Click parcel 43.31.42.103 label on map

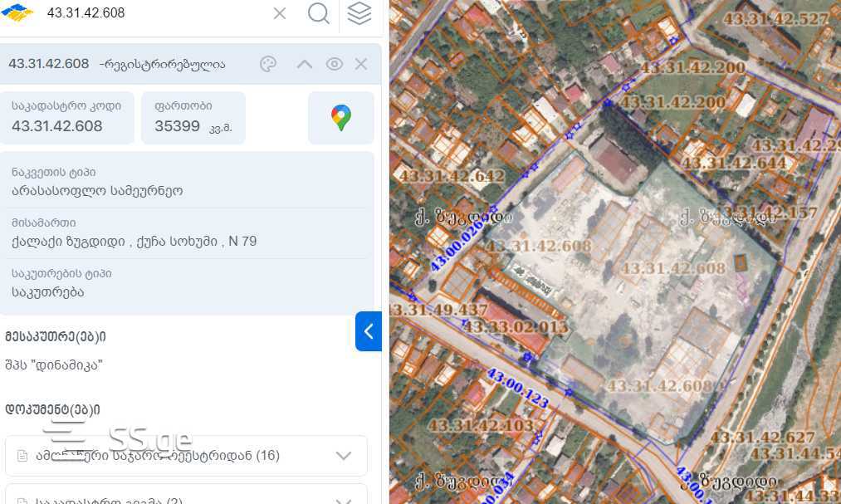[x=481, y=426]
